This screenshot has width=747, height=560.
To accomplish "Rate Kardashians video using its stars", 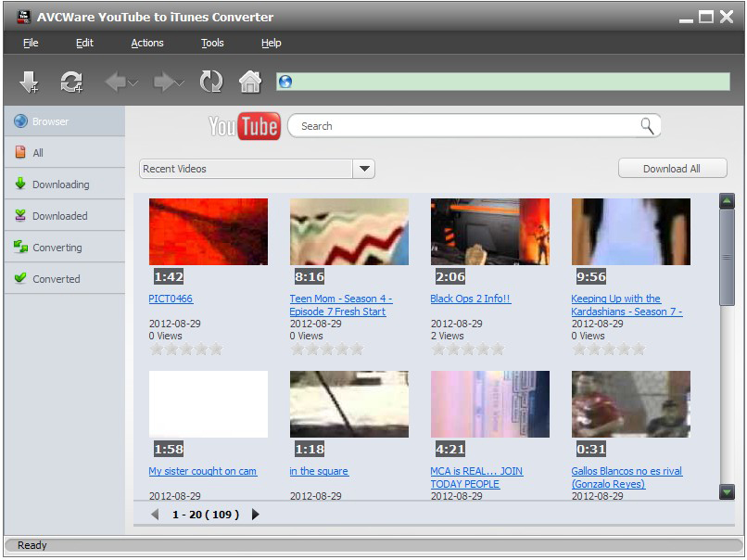I will [609, 350].
